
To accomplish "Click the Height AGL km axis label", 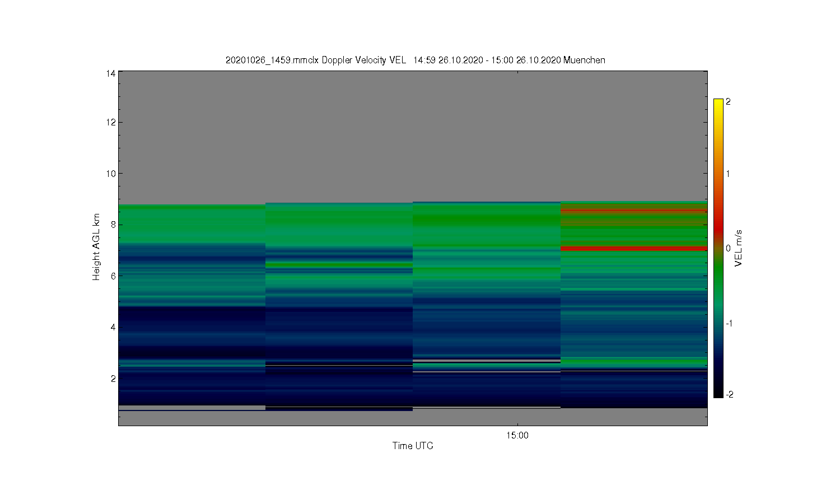I will 96,247.
